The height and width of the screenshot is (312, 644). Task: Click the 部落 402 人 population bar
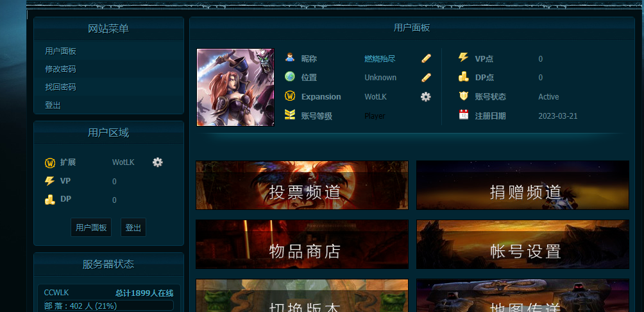[109, 306]
